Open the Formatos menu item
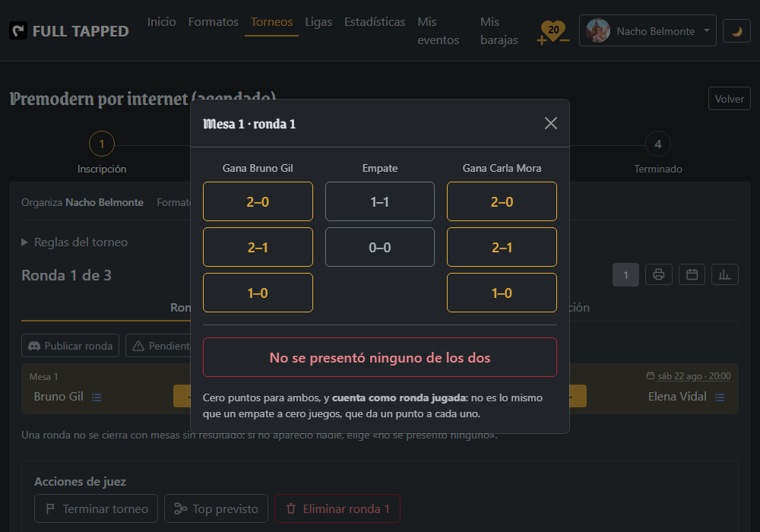The image size is (760, 532). pos(214,22)
